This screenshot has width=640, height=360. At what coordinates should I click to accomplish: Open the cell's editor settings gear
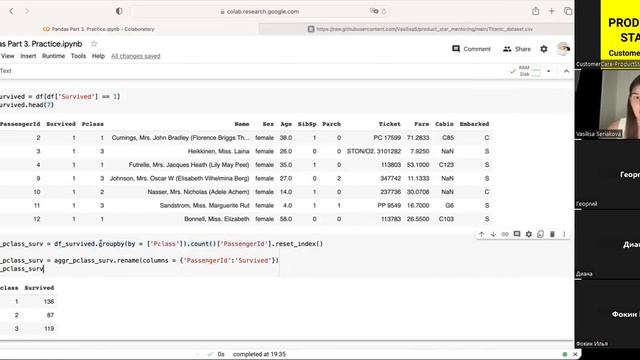click(529, 234)
